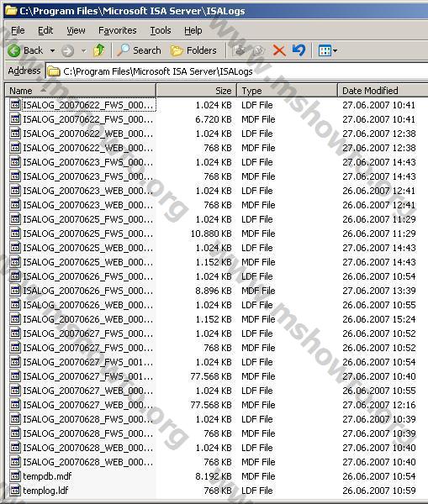Click the tempdb.mdf file name
This screenshot has height=504, width=428.
coord(47,476)
